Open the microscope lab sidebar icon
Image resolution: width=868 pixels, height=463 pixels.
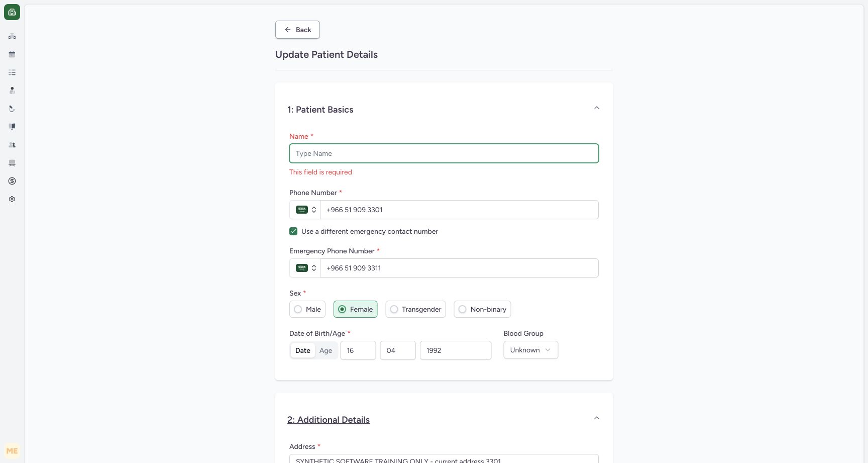[12, 109]
